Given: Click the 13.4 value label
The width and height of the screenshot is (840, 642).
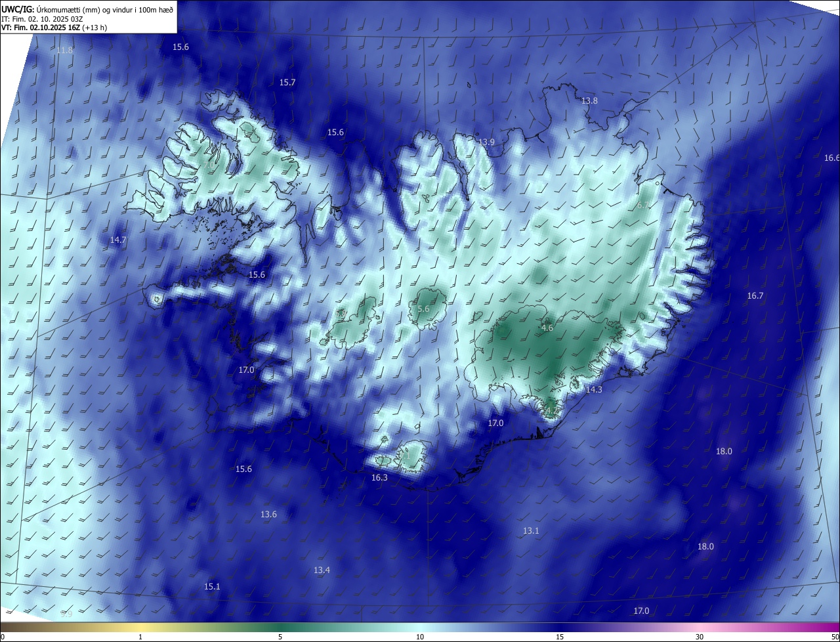Looking at the screenshot, I should click(x=322, y=570).
